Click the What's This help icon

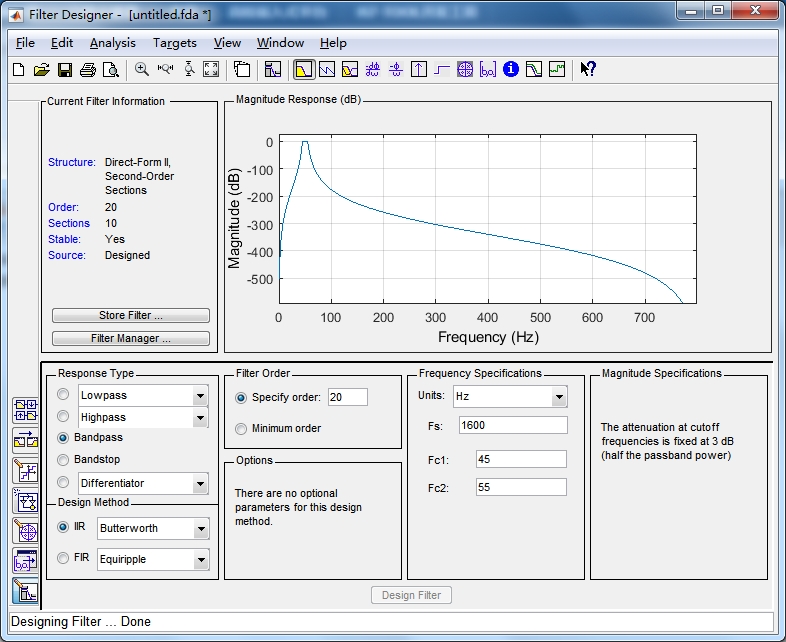click(588, 70)
